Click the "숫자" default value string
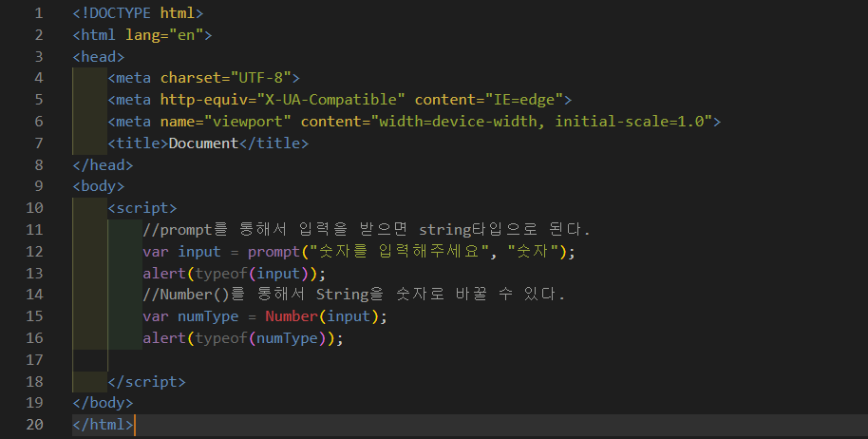 [x=533, y=251]
